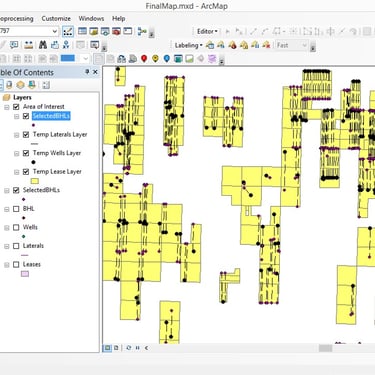Open the Editor Toolbar icon
This screenshot has width=375, height=375.
[68, 31]
